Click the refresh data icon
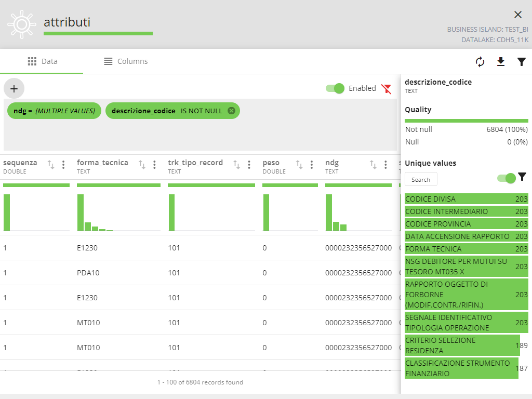This screenshot has width=532, height=399. [x=480, y=62]
